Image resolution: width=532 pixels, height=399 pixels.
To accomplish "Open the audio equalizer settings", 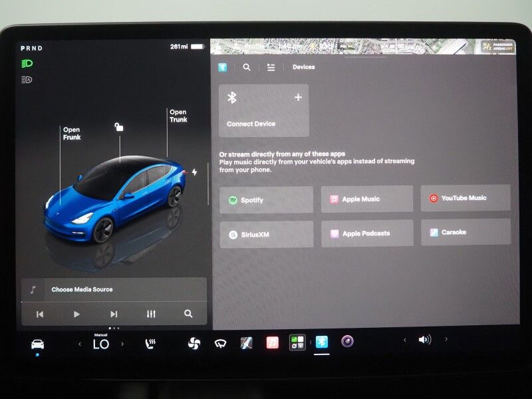I will [x=151, y=314].
